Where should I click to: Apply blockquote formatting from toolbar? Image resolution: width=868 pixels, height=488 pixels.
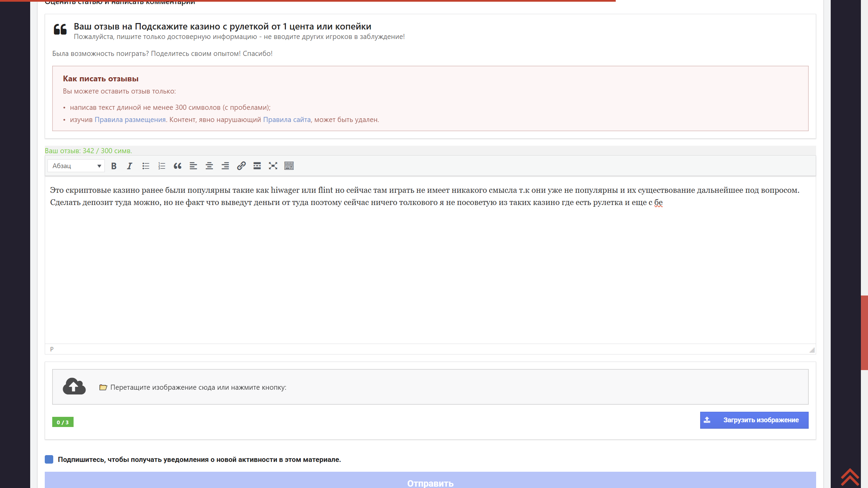coord(177,166)
